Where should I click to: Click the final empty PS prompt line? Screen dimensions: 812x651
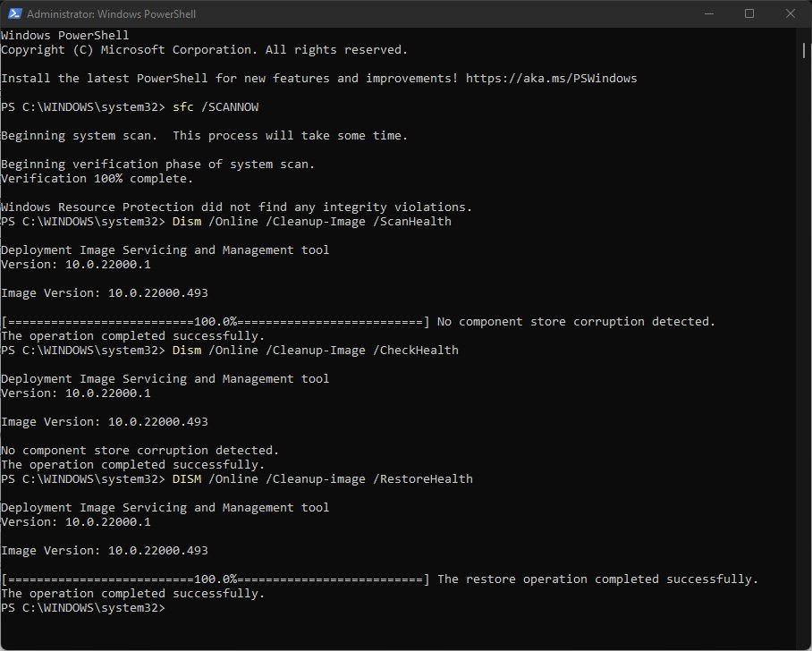83,607
